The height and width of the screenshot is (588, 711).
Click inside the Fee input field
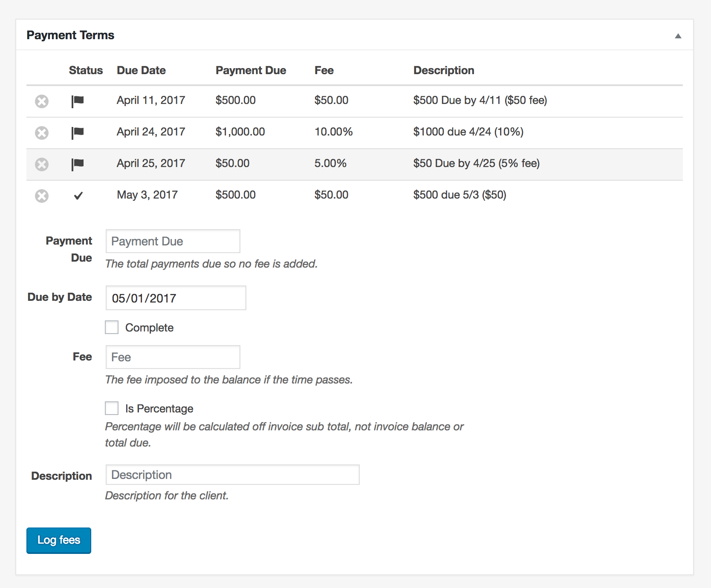tap(173, 357)
